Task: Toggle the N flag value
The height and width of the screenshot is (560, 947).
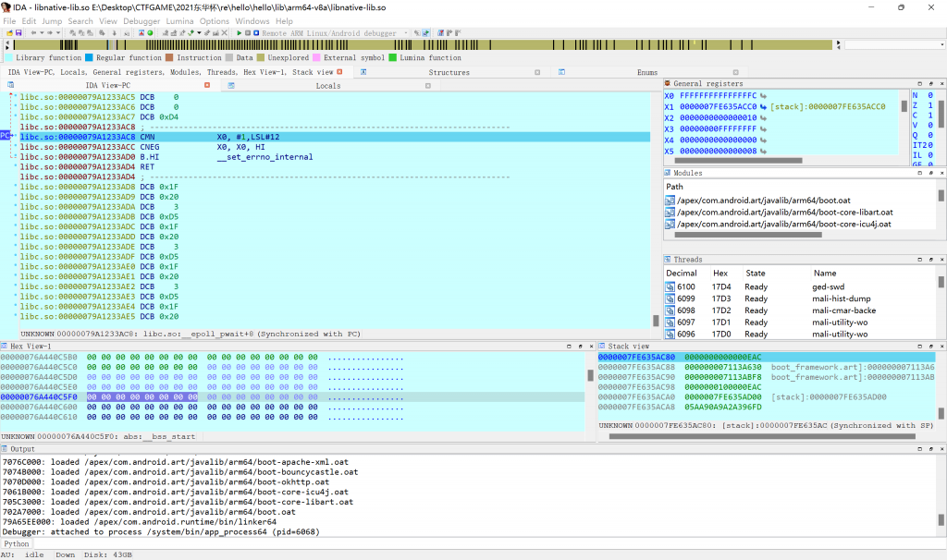Action: point(930,95)
